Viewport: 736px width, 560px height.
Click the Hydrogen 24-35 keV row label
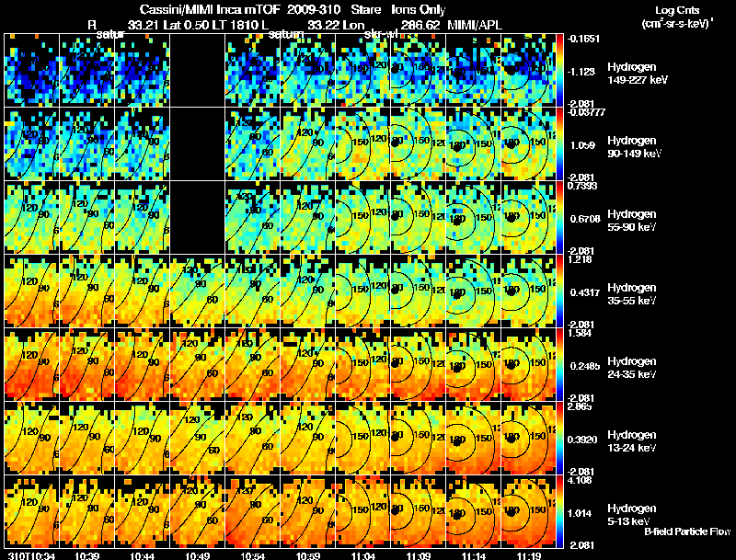(631, 368)
